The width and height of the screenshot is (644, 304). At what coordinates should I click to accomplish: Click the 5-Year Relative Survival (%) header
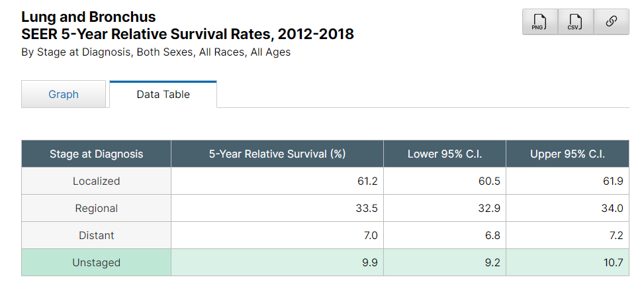[277, 154]
